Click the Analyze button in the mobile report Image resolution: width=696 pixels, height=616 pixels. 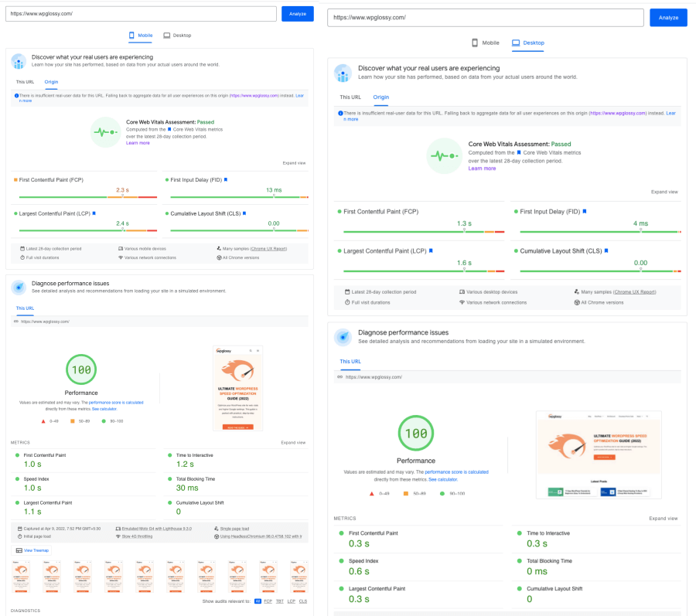point(298,14)
